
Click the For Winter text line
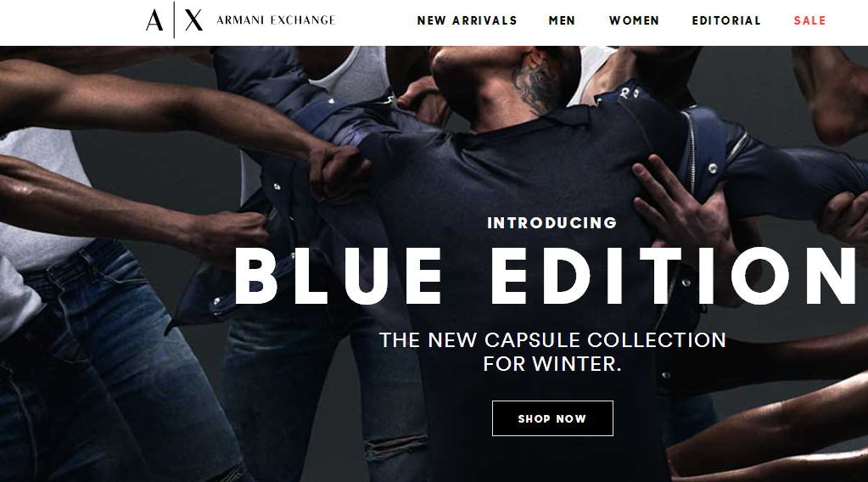click(x=552, y=364)
